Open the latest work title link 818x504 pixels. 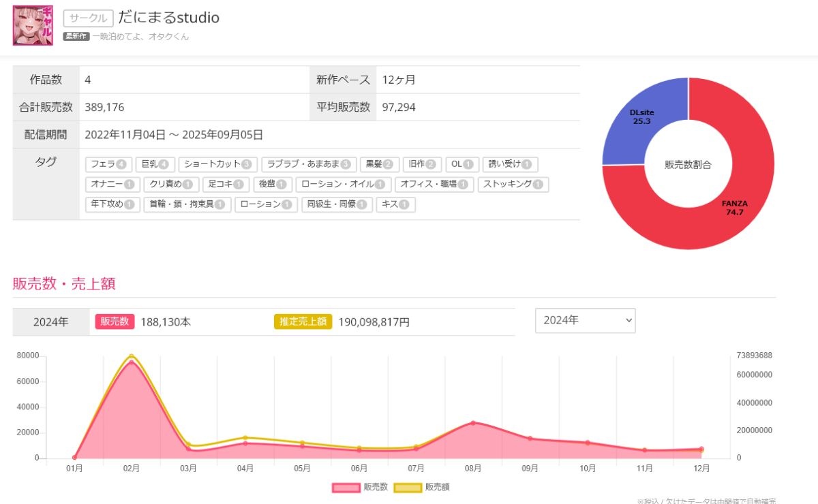click(140, 37)
